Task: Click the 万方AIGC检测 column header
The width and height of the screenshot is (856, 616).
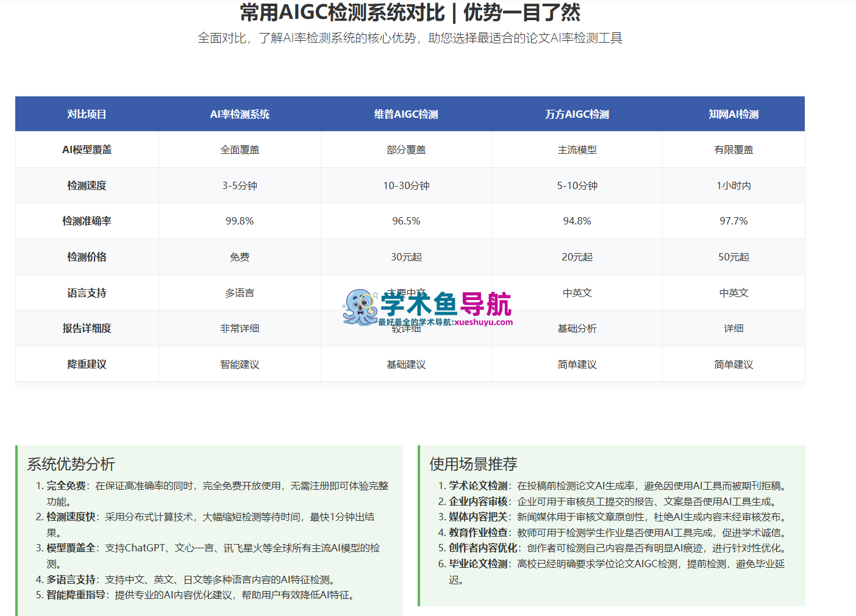Action: pos(577,114)
